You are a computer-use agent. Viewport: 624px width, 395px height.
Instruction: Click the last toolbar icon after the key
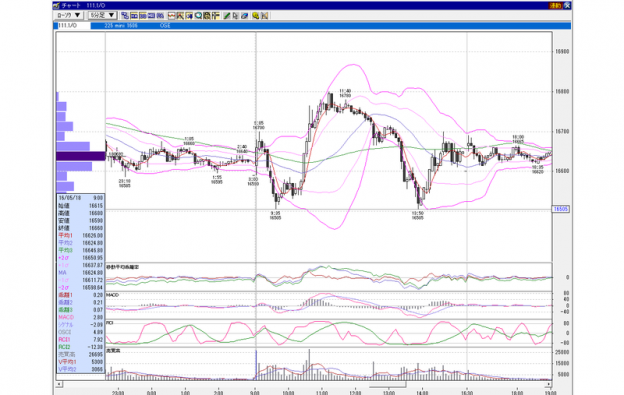[264, 16]
